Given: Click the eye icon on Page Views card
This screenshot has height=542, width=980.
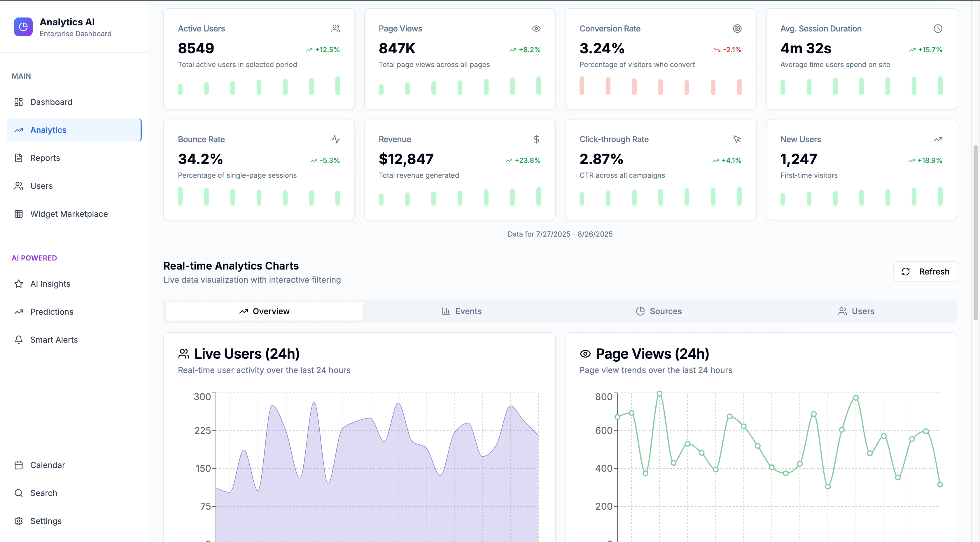Looking at the screenshot, I should point(536,29).
